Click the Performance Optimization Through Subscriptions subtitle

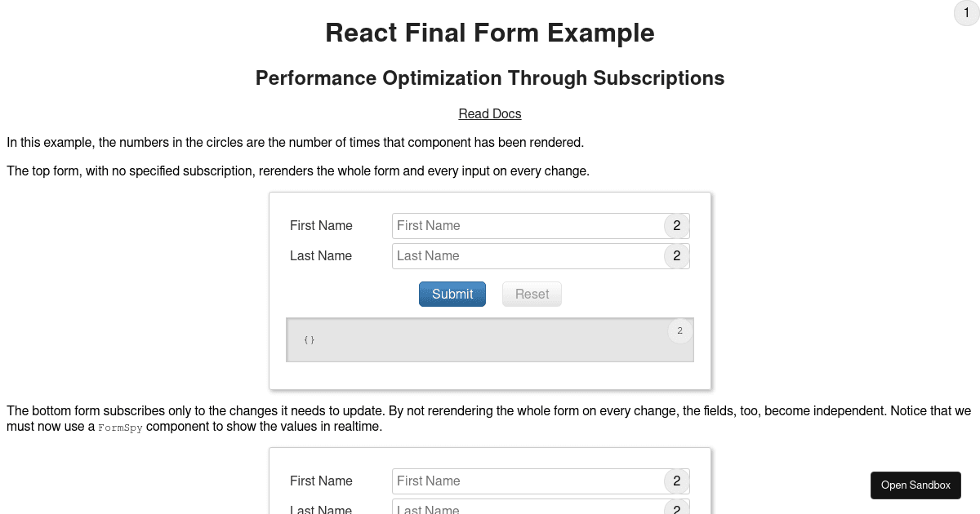(490, 78)
